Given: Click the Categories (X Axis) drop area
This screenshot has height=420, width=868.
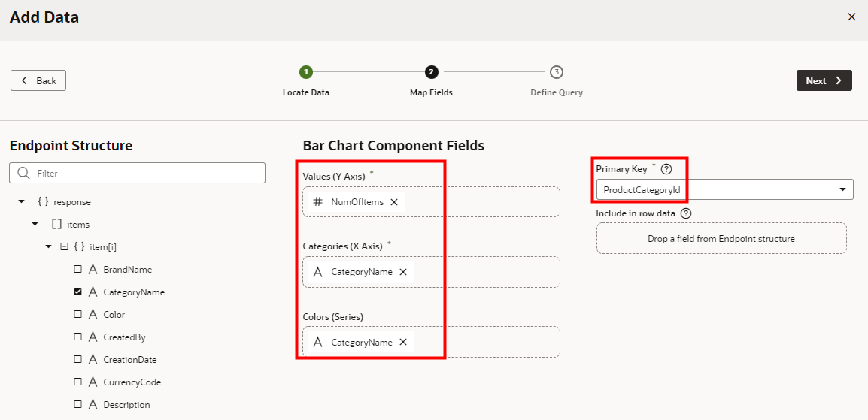Looking at the screenshot, I should (431, 272).
